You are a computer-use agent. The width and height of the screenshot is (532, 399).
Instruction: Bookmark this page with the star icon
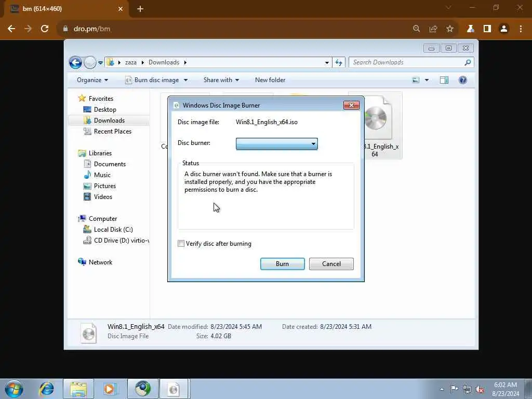[x=450, y=29]
